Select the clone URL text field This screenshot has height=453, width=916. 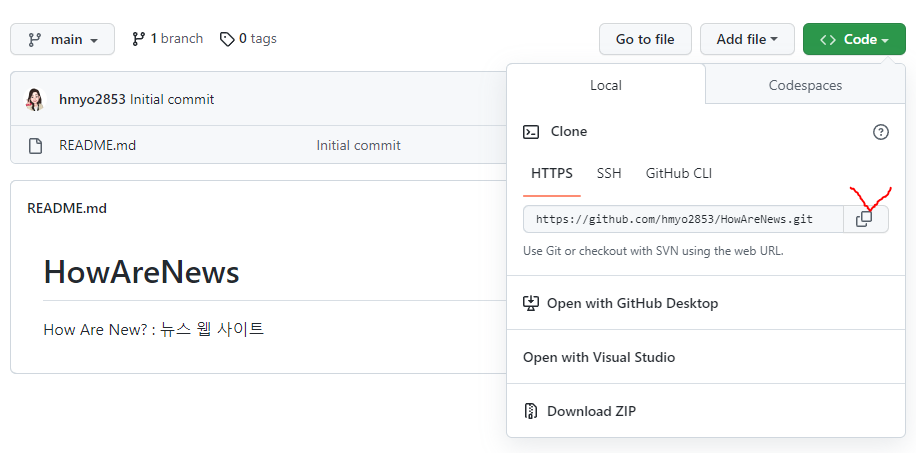click(683, 219)
